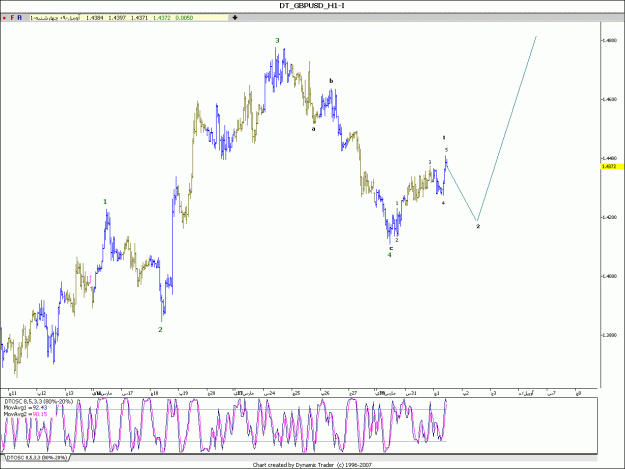Click the Chart created by Dynamic Trader footer

coord(312,465)
